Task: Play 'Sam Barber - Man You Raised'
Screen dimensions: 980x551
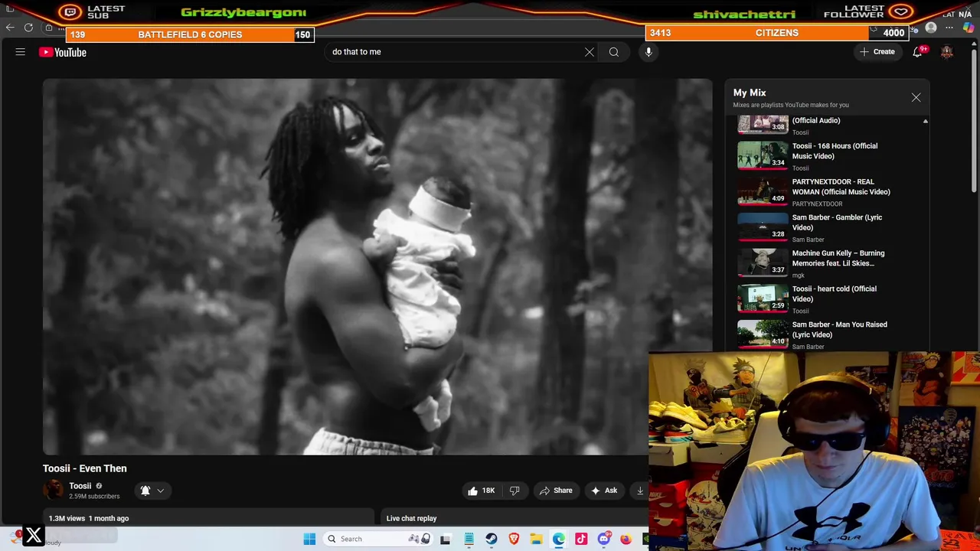Action: point(840,330)
